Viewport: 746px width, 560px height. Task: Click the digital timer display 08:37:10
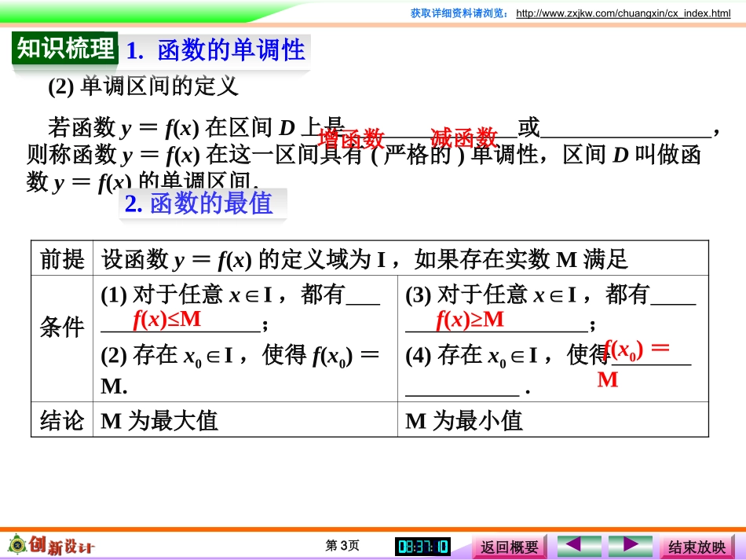[422, 546]
